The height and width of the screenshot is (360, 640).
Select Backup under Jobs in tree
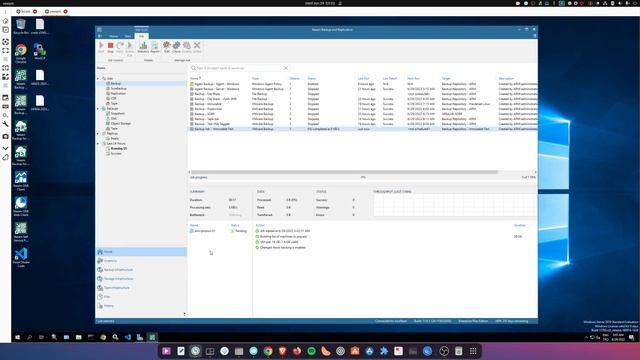(116, 83)
